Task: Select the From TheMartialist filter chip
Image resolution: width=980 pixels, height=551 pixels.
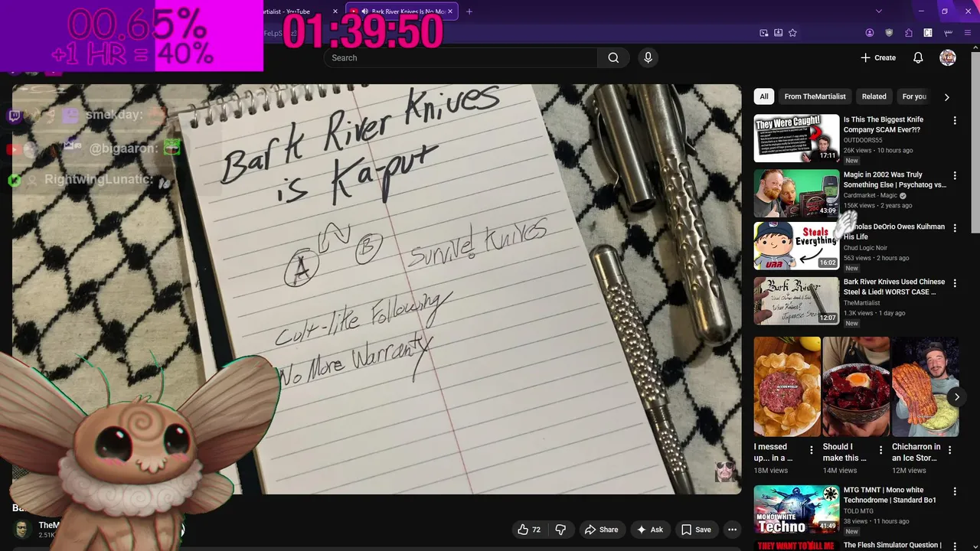Action: [x=815, y=96]
